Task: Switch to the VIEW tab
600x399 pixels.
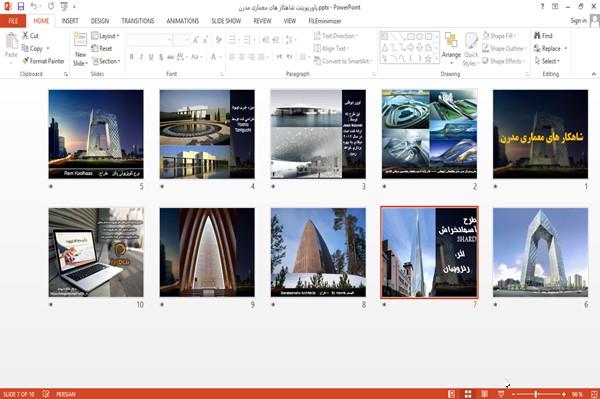Action: pyautogui.click(x=290, y=21)
